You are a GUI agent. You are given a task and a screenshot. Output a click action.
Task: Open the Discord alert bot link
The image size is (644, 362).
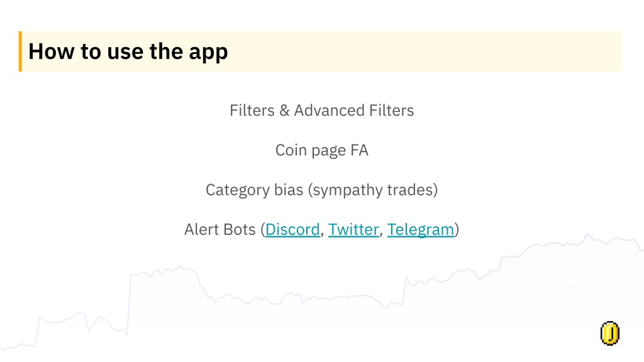(x=292, y=229)
